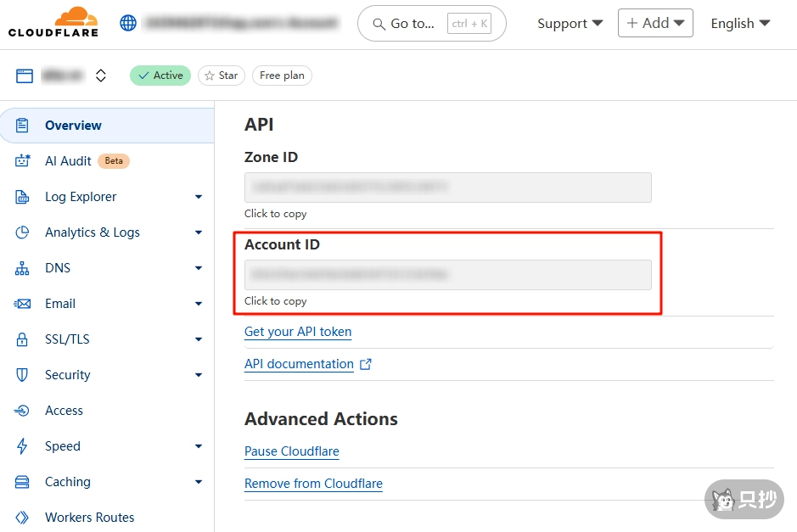797x532 pixels.
Task: Click the Speed lightning bolt icon
Action: pos(23,446)
